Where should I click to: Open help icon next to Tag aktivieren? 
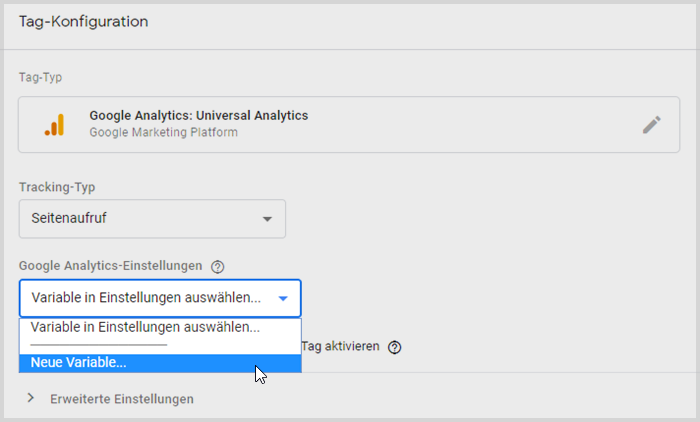pos(395,347)
